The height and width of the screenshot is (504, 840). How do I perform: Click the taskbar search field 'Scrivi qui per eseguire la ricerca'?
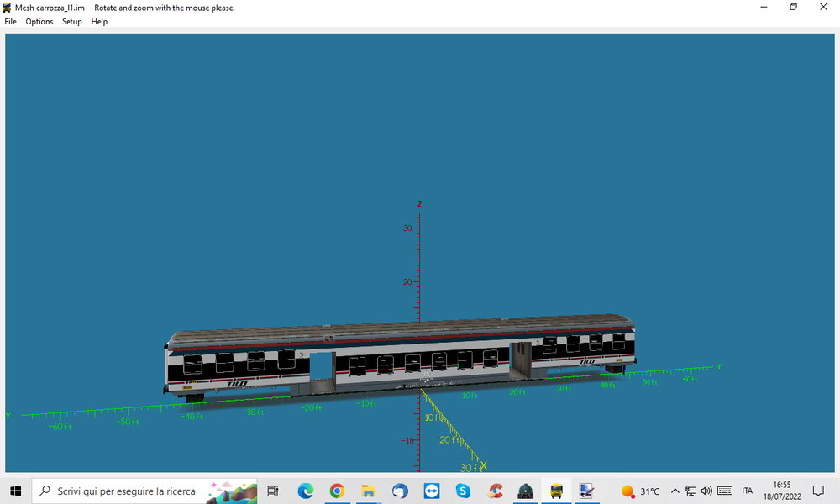point(144,491)
